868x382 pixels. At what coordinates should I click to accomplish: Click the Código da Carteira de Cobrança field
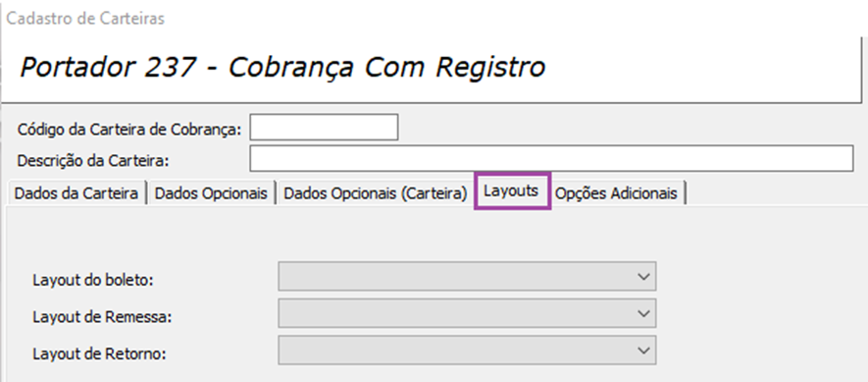click(324, 127)
